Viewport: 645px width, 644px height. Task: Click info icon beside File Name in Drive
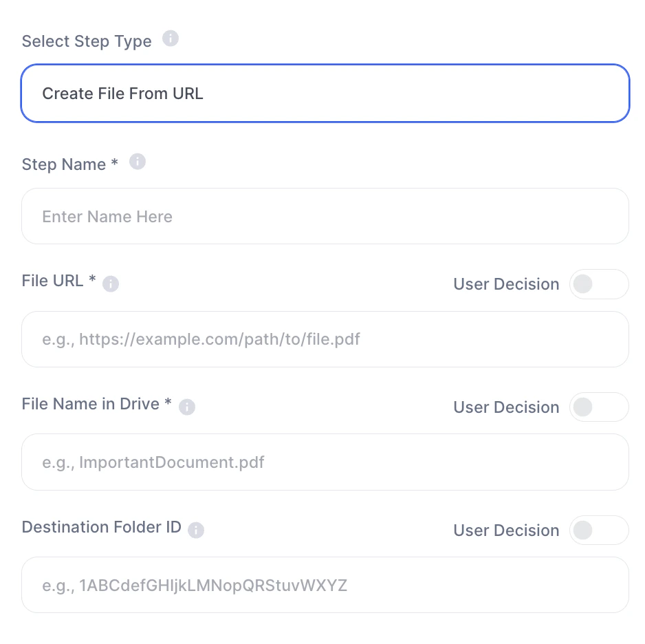pyautogui.click(x=187, y=407)
